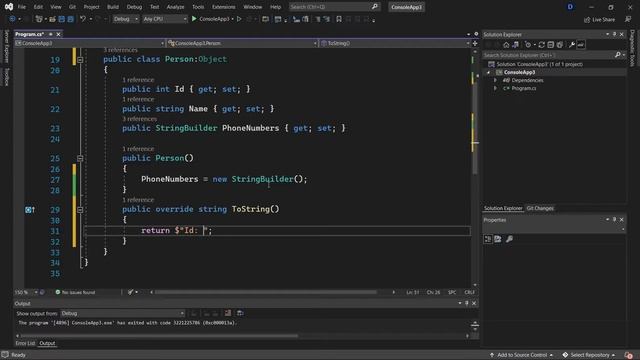Toggle auto-hide pin on Solution Explorer

(614, 34)
